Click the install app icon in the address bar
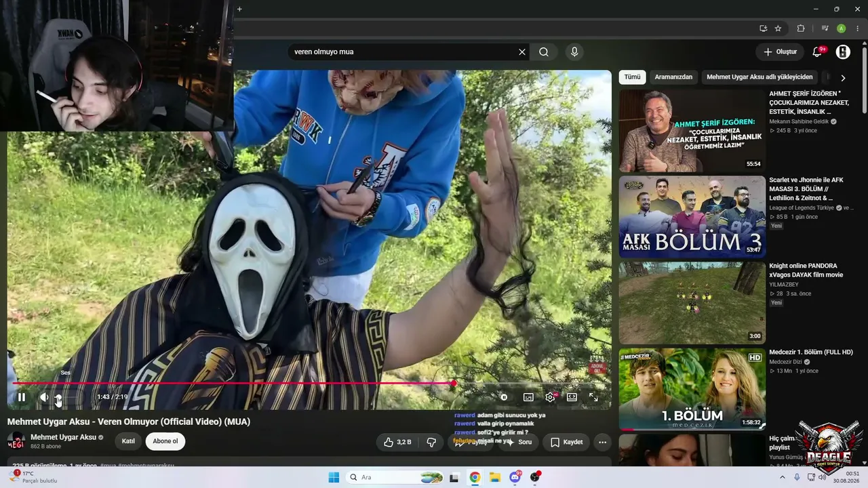868x488 pixels. point(763,28)
